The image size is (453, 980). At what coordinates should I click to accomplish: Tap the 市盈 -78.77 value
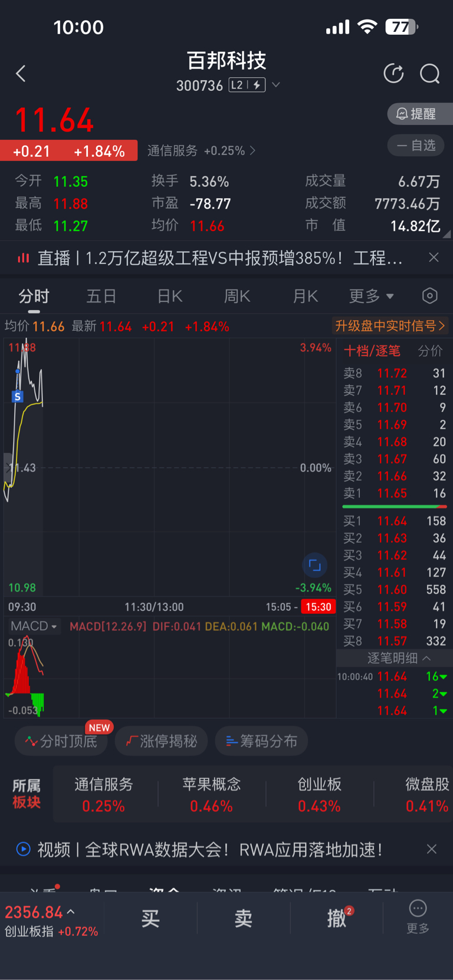[210, 204]
